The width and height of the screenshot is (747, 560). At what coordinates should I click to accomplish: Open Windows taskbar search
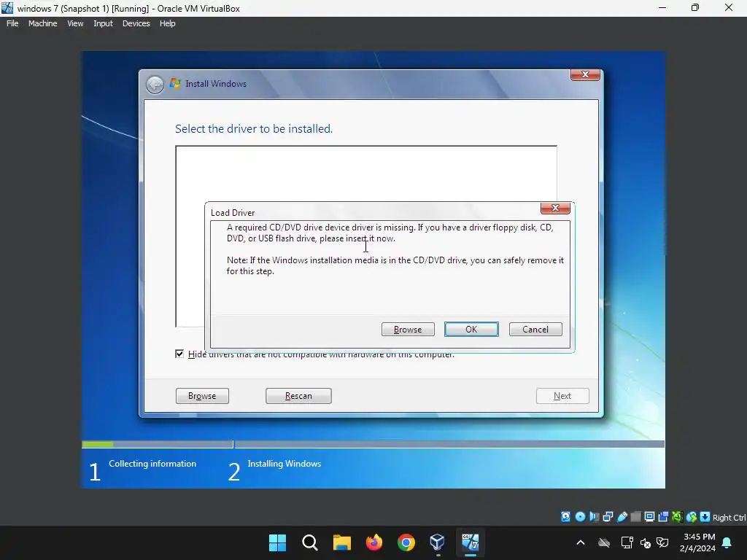tap(309, 542)
